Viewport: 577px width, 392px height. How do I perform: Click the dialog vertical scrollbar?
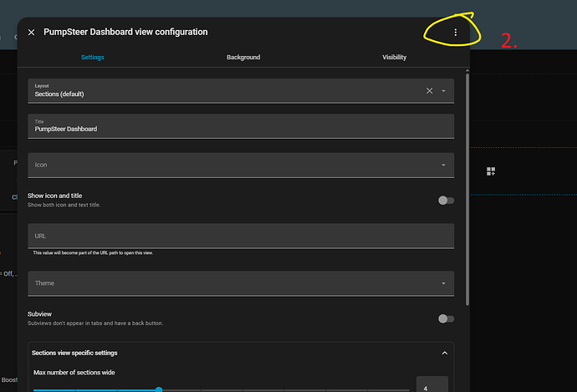tap(467, 190)
